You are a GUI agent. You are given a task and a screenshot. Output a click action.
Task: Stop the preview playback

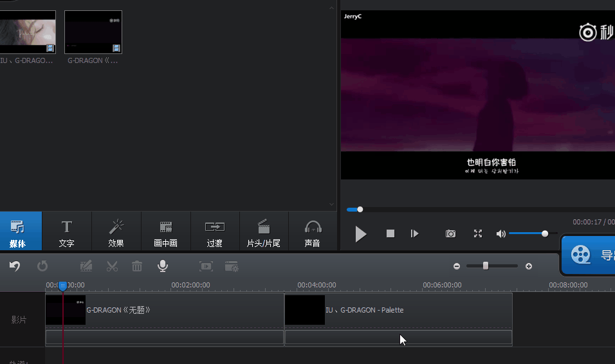tap(390, 234)
